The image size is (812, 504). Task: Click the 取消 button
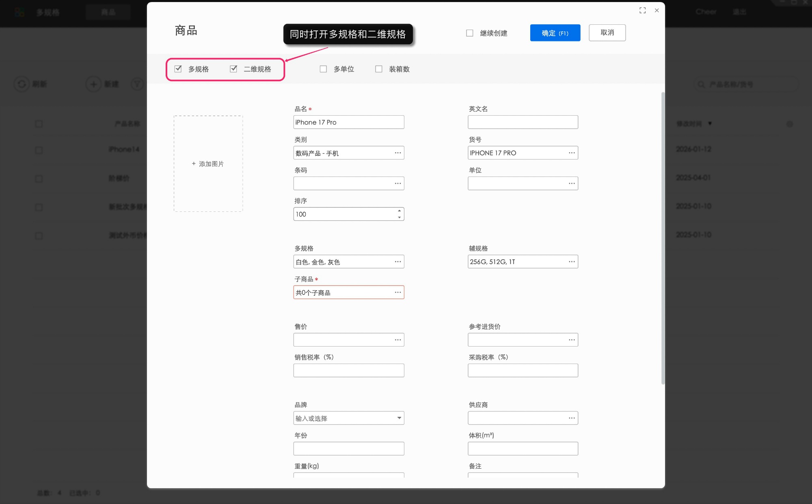[607, 33]
